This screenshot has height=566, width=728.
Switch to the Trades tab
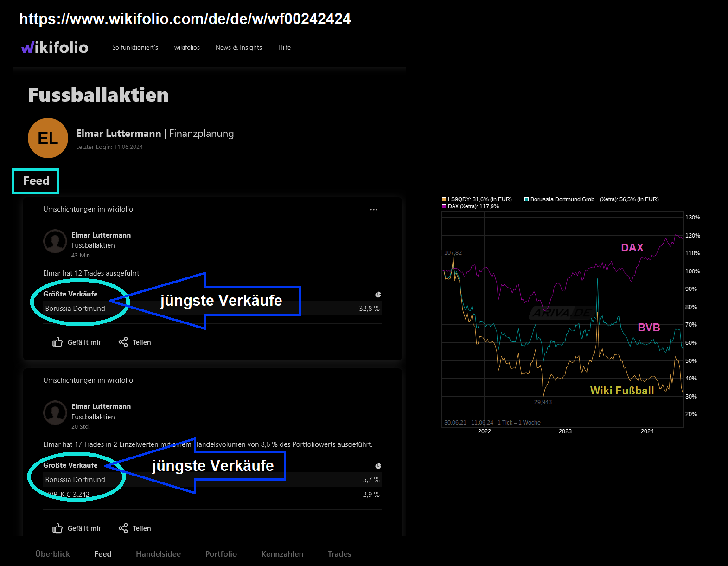(339, 554)
